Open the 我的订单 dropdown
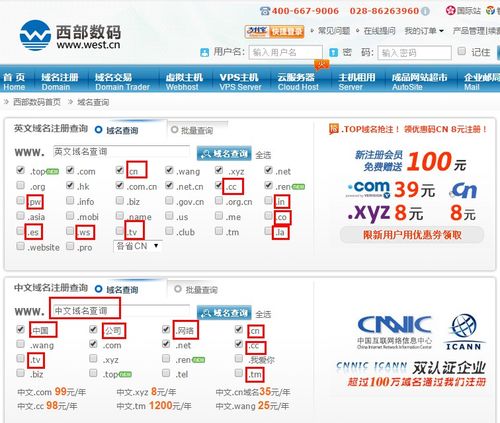Screen dimensions: 500x423 (x=424, y=31)
